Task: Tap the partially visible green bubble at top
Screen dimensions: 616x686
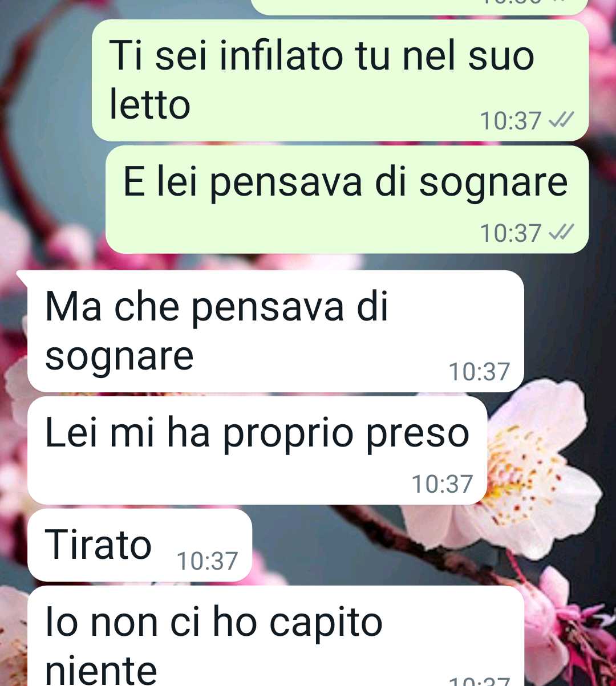Action: [x=419, y=7]
